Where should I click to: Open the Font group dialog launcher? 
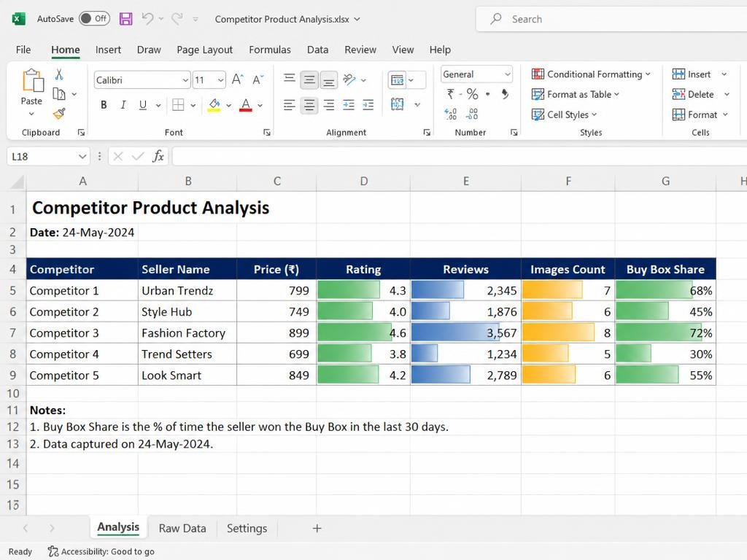pyautogui.click(x=267, y=133)
